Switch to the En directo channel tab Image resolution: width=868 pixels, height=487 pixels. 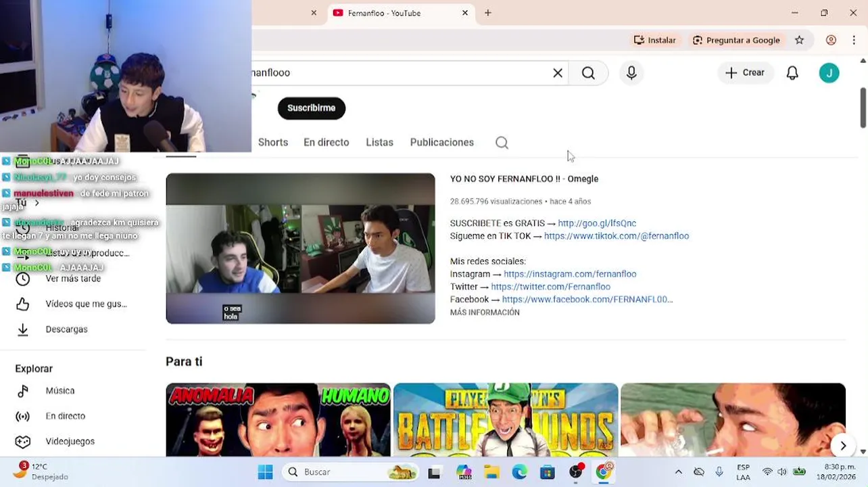click(327, 143)
